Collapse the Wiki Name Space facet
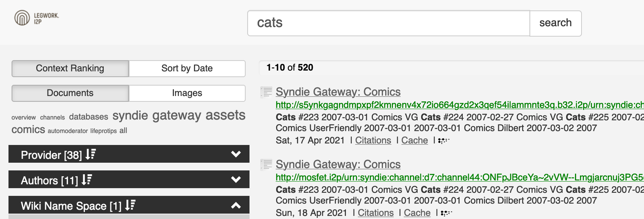The image size is (644, 219). click(x=236, y=206)
